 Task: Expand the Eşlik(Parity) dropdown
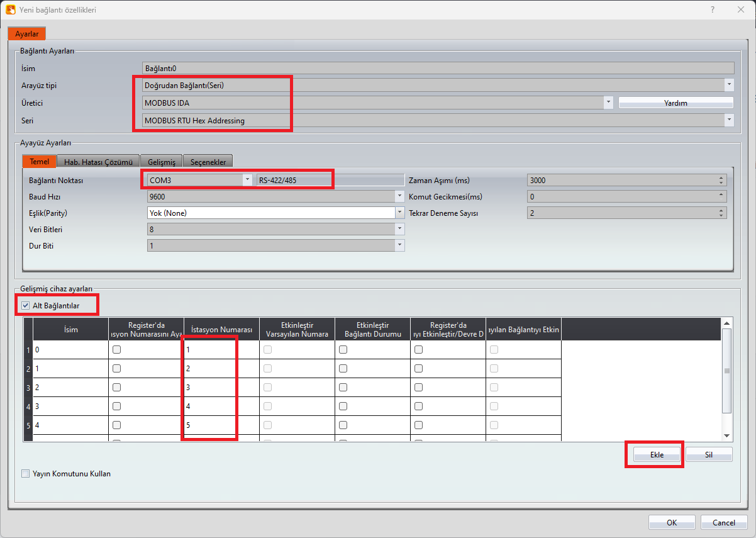pos(399,213)
